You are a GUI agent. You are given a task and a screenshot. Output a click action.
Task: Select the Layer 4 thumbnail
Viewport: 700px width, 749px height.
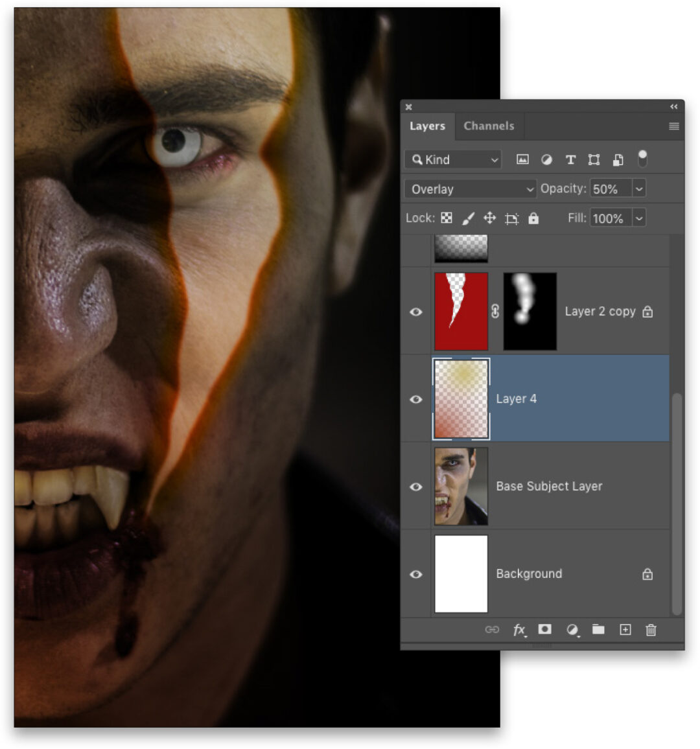(461, 398)
